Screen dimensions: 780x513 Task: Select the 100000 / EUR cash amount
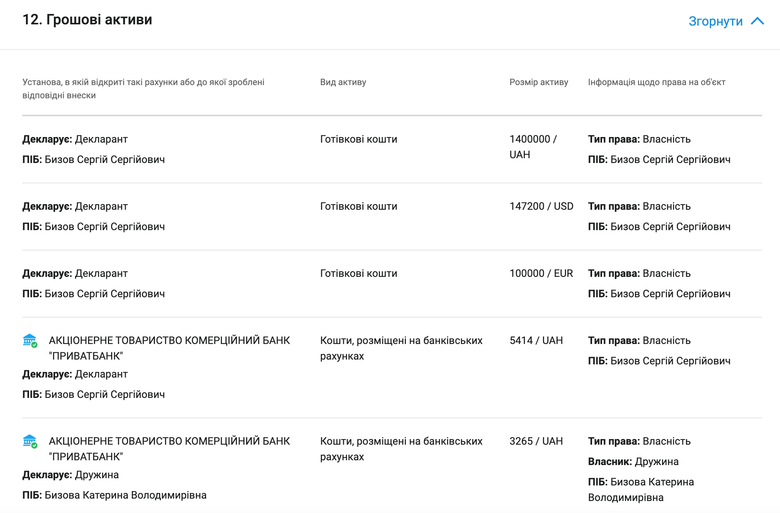[541, 273]
